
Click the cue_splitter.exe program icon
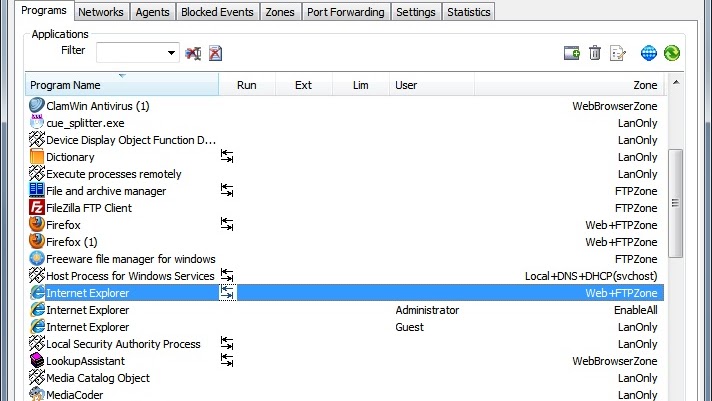(x=37, y=123)
